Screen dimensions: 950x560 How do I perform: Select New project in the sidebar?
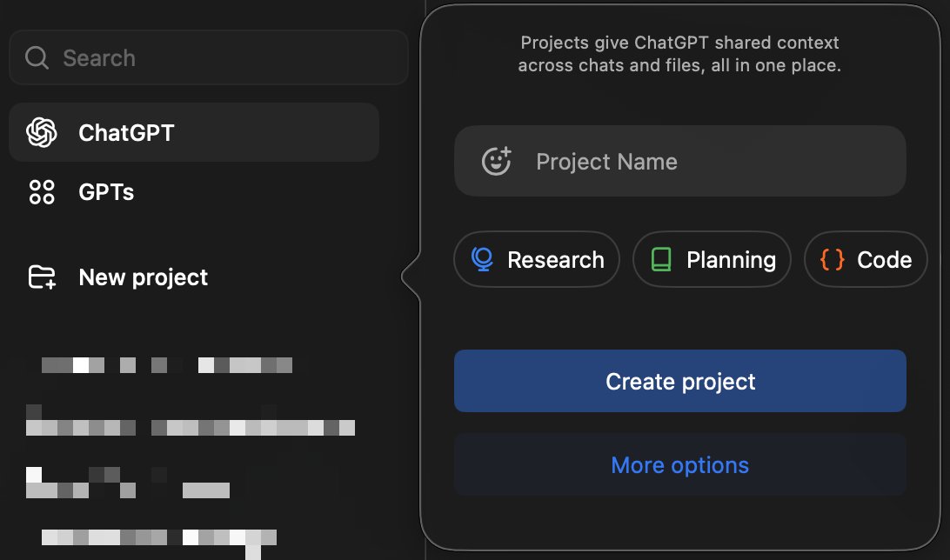click(x=194, y=277)
